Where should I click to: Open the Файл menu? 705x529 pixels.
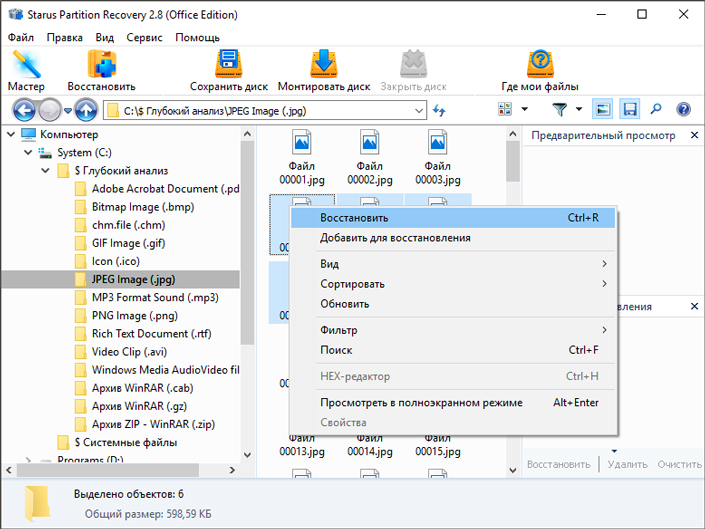(x=21, y=37)
